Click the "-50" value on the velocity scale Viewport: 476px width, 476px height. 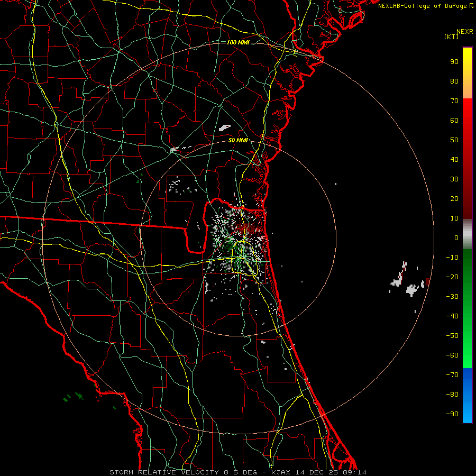[452, 336]
